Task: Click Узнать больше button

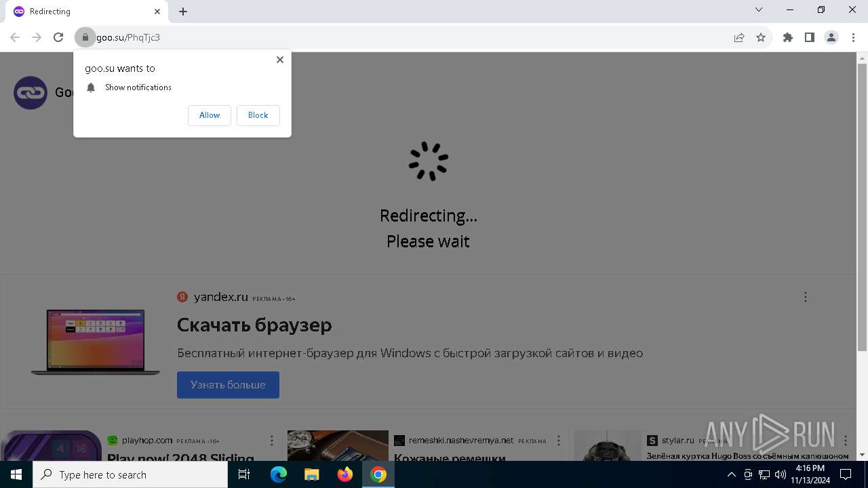Action: [x=228, y=385]
